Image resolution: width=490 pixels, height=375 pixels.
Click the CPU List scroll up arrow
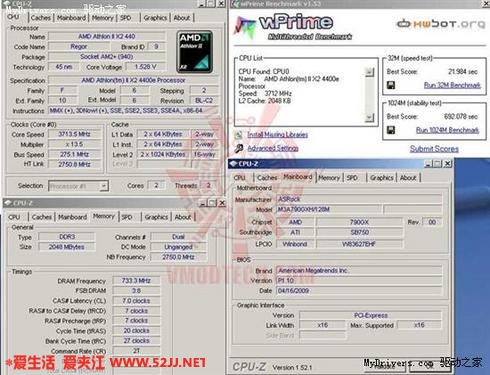369,72
